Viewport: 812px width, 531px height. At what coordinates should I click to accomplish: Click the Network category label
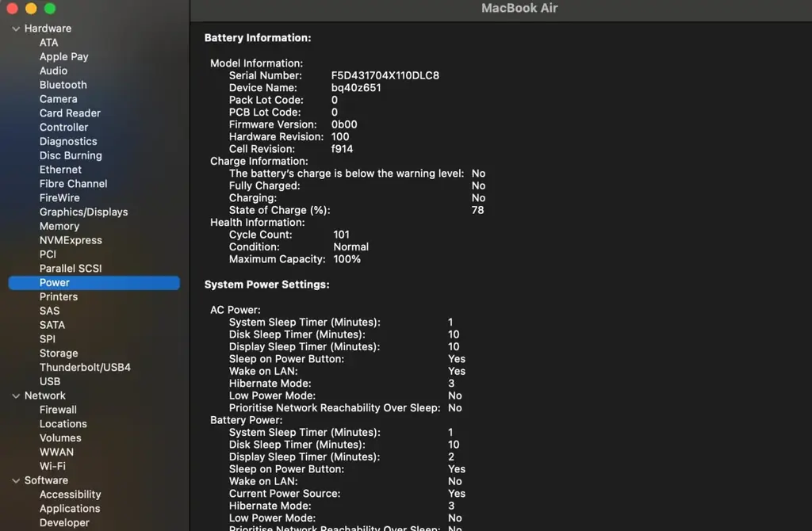click(45, 395)
